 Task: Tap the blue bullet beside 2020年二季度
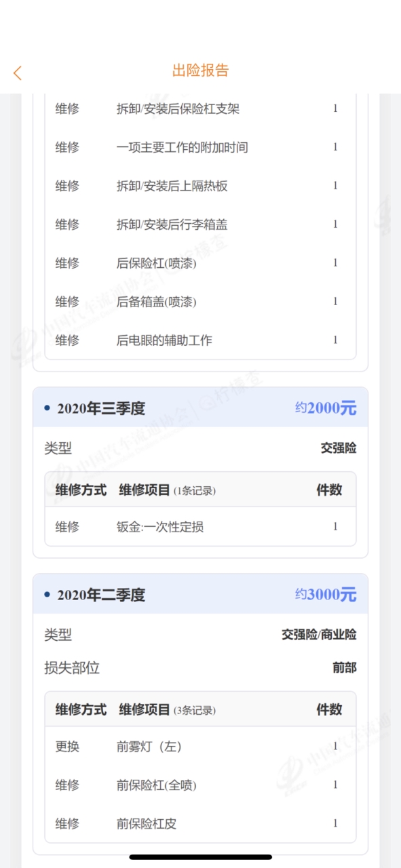tap(47, 595)
